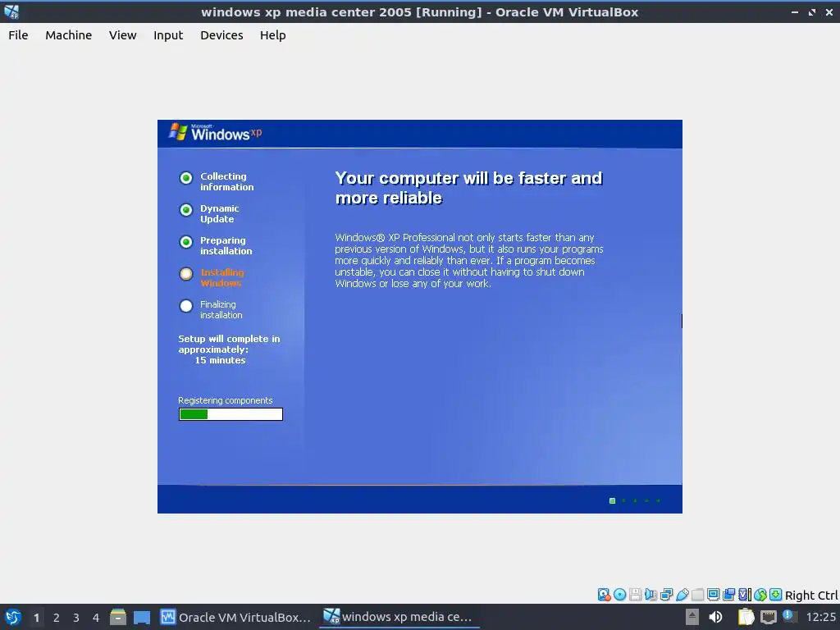Click the VirtualBox XP icon in title bar
This screenshot has height=630, width=840.
11,11
